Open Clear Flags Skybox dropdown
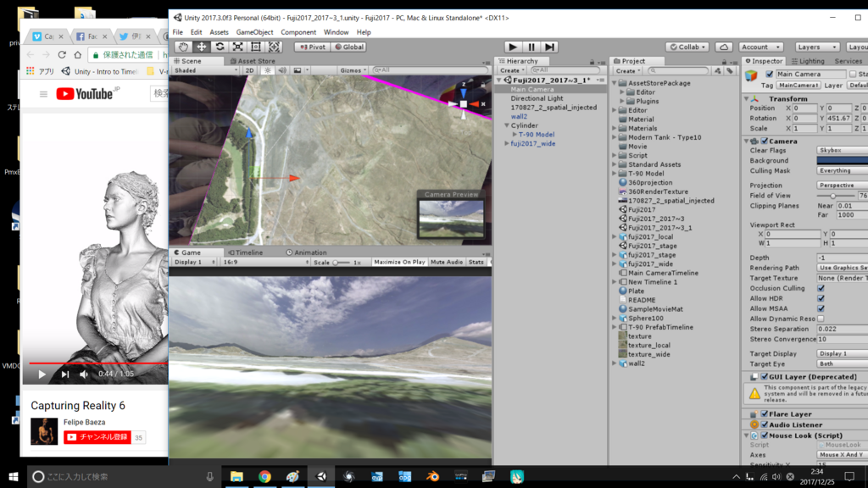The height and width of the screenshot is (488, 868). click(x=842, y=151)
